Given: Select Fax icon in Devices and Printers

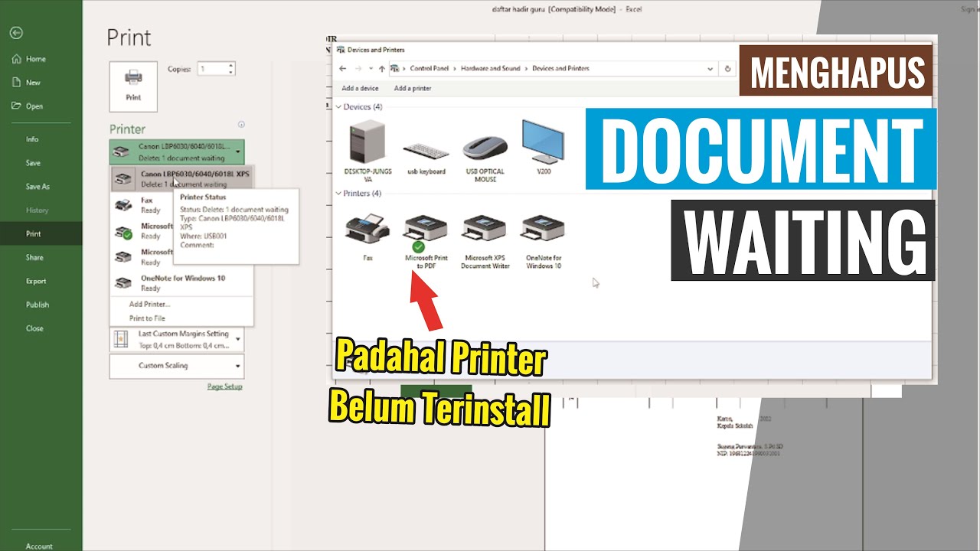Looking at the screenshot, I should pyautogui.click(x=367, y=237).
